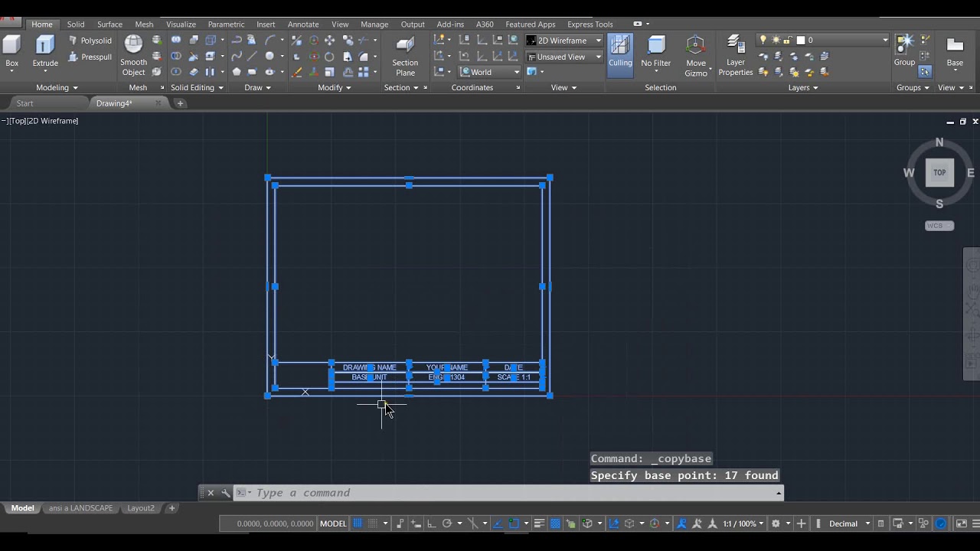Toggle snap mode in status bar
The image size is (980, 551).
tap(373, 523)
